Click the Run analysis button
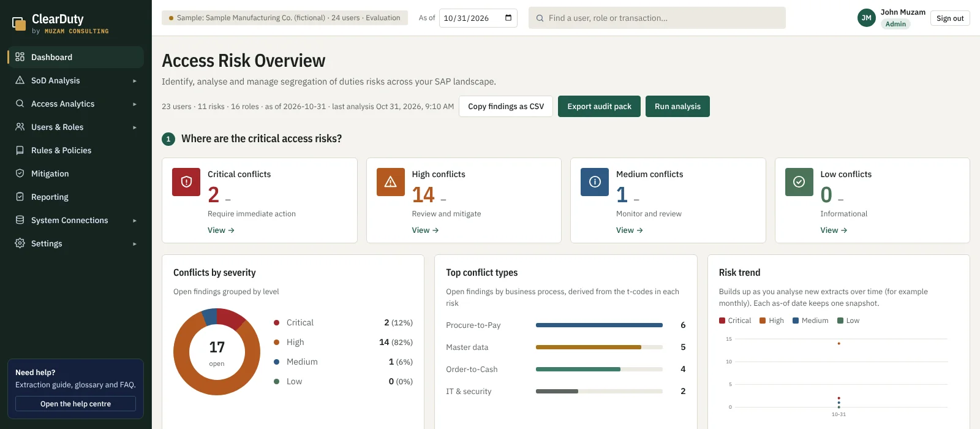The height and width of the screenshot is (429, 980). (x=677, y=106)
